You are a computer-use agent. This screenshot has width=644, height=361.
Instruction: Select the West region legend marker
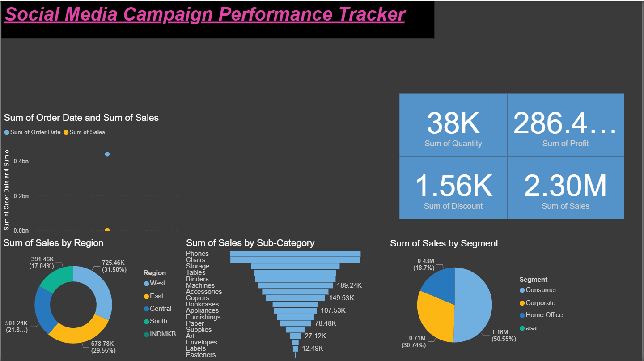point(147,284)
